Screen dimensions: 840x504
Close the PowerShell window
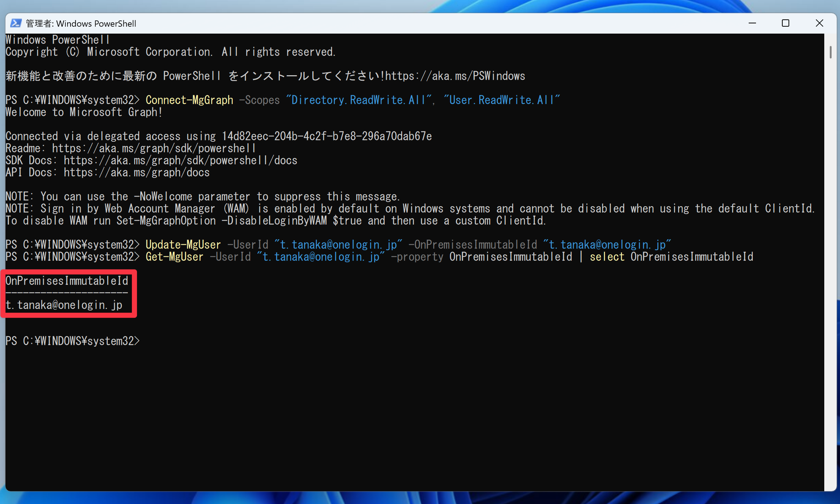pyautogui.click(x=819, y=23)
